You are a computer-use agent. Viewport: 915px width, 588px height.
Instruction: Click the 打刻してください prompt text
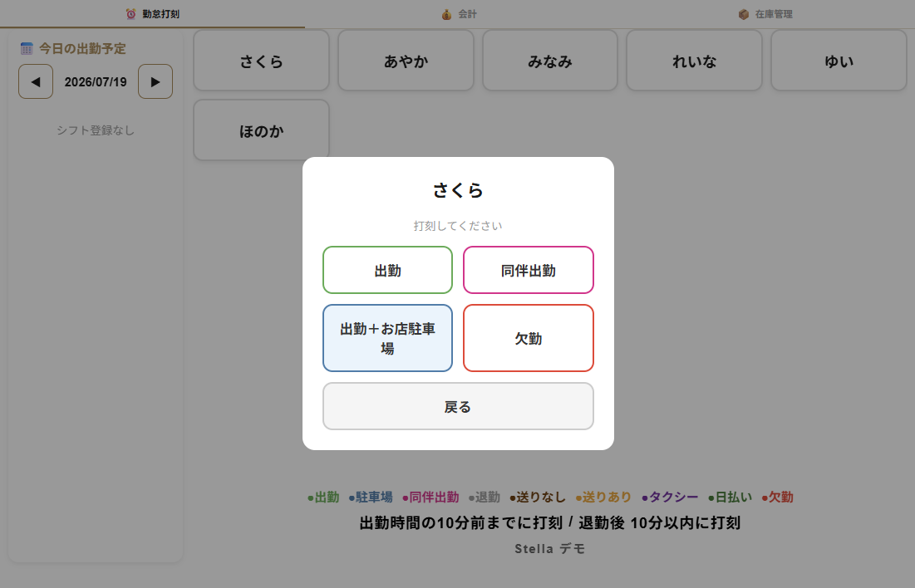(x=458, y=226)
